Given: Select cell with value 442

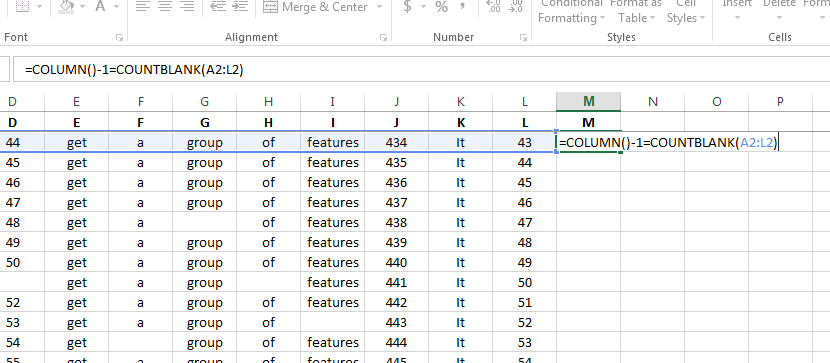Looking at the screenshot, I should (396, 302).
